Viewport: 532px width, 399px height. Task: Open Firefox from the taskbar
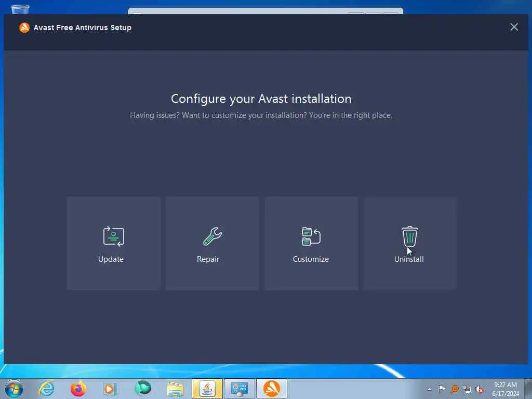pyautogui.click(x=78, y=389)
